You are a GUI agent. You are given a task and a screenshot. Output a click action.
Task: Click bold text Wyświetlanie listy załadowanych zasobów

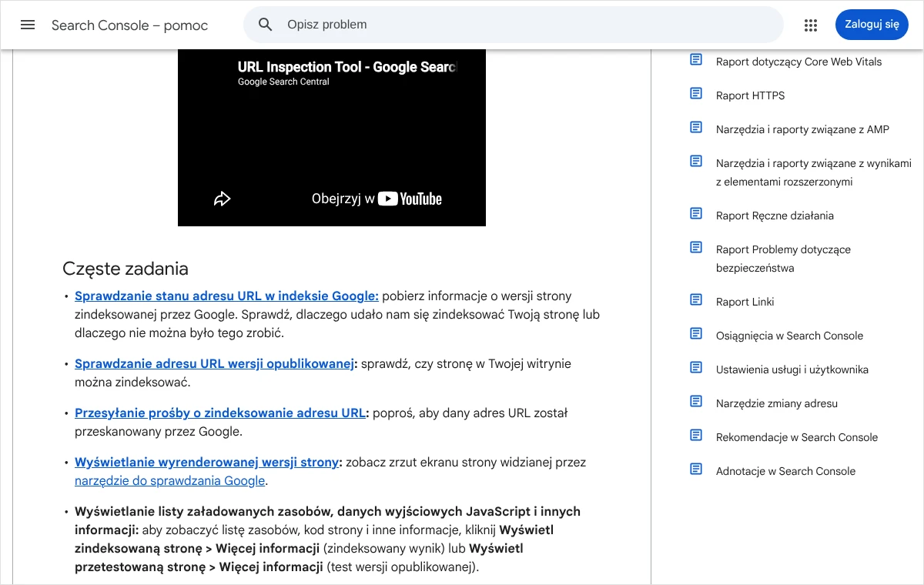204,511
